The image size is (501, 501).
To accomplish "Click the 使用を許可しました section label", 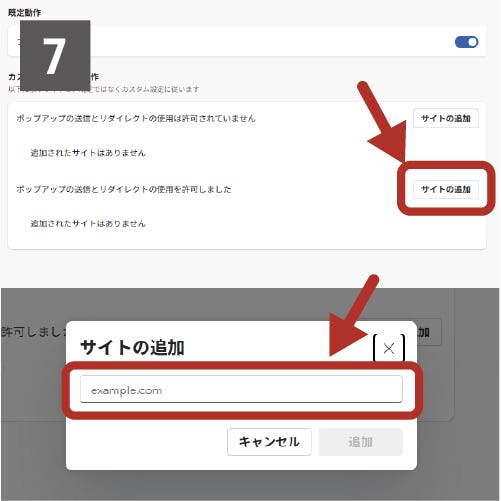I will point(124,189).
